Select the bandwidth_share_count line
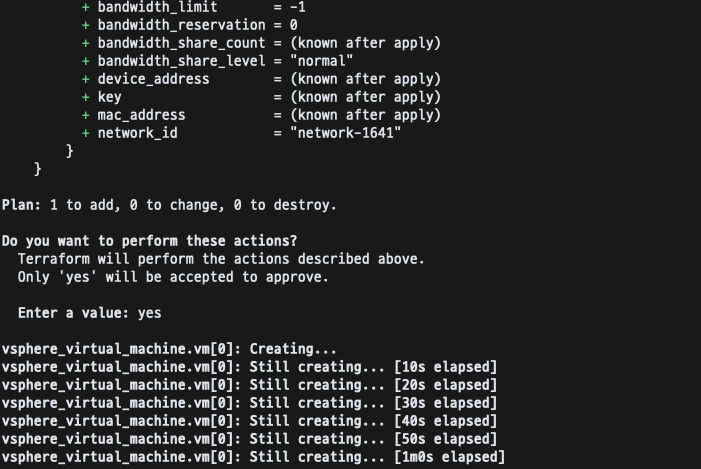The width and height of the screenshot is (701, 469). [x=262, y=43]
